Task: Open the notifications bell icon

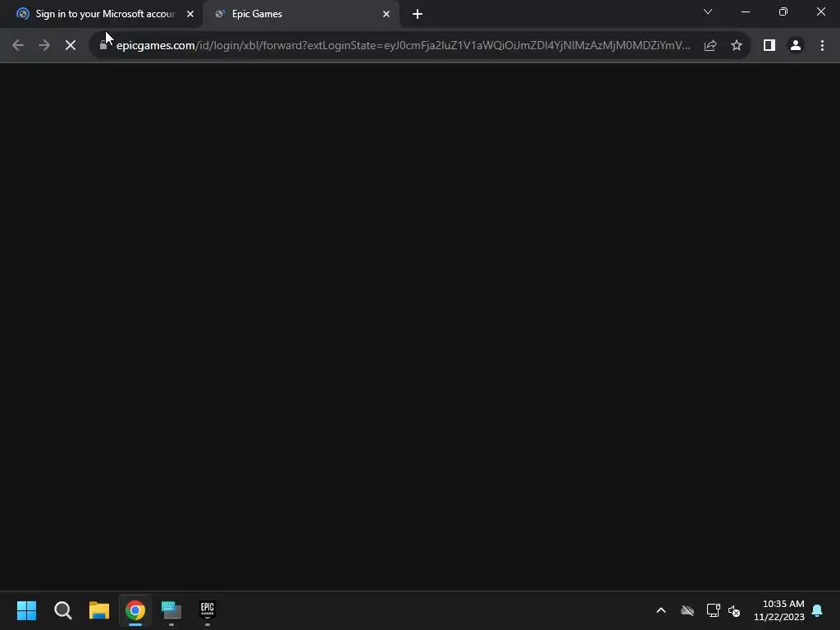Action: click(x=818, y=610)
